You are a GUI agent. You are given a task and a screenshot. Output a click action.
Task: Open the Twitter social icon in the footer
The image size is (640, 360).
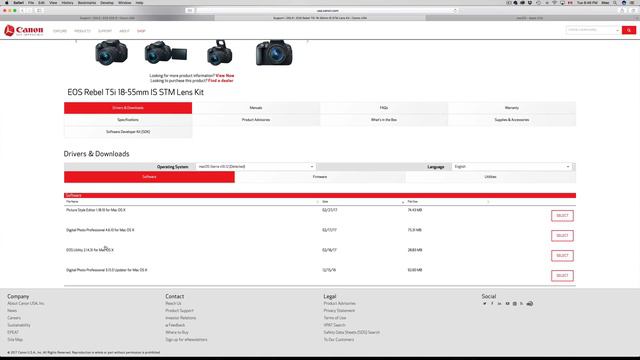click(x=484, y=304)
